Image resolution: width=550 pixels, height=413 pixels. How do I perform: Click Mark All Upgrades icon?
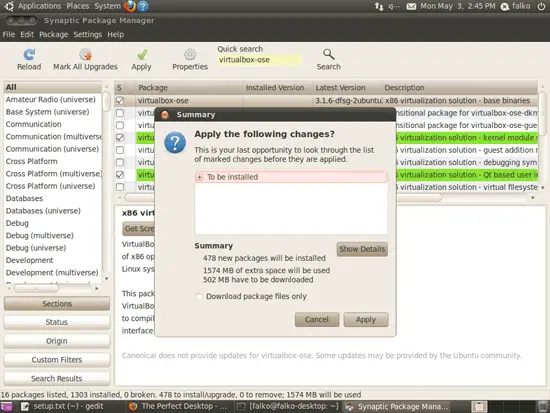[x=85, y=54]
